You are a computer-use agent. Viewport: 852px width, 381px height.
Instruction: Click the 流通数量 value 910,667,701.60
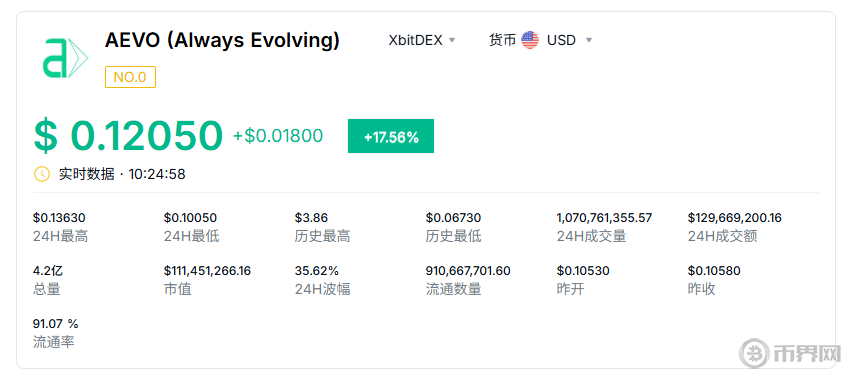point(468,271)
